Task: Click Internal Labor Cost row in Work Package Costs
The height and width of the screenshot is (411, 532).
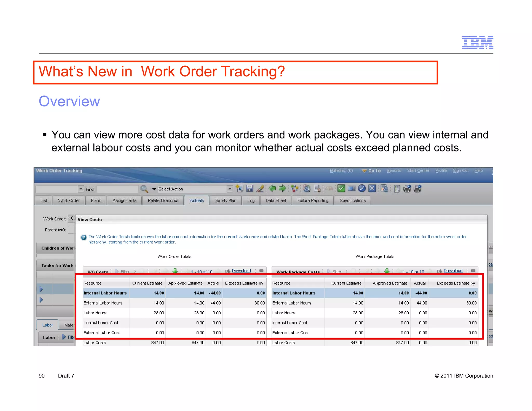Action: pyautogui.click(x=375, y=323)
